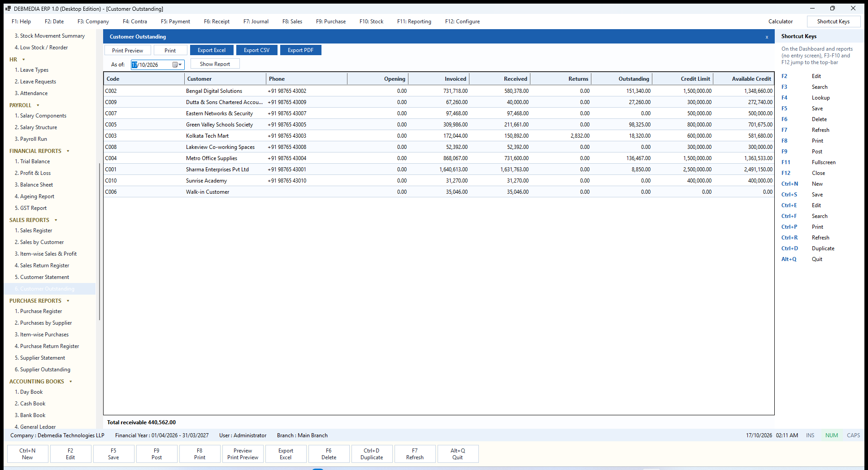Click the Export Excel toolbar button
This screenshot has height=470, width=868.
tap(212, 50)
